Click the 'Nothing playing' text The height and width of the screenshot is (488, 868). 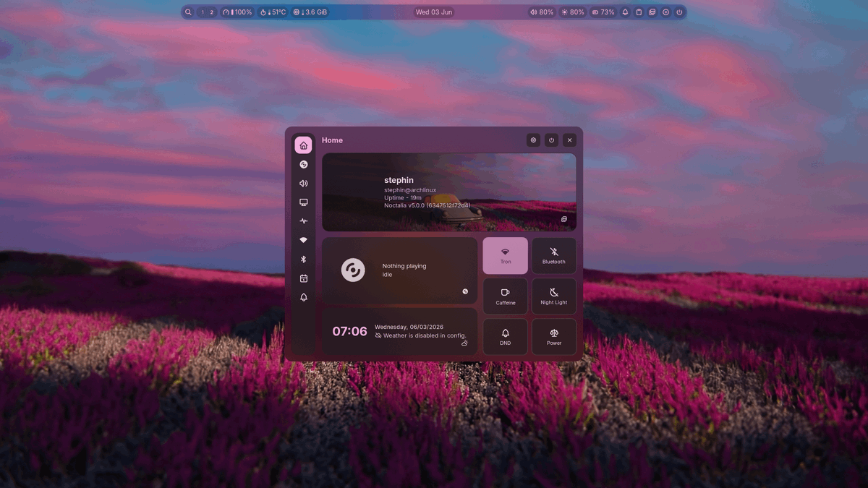(404, 266)
